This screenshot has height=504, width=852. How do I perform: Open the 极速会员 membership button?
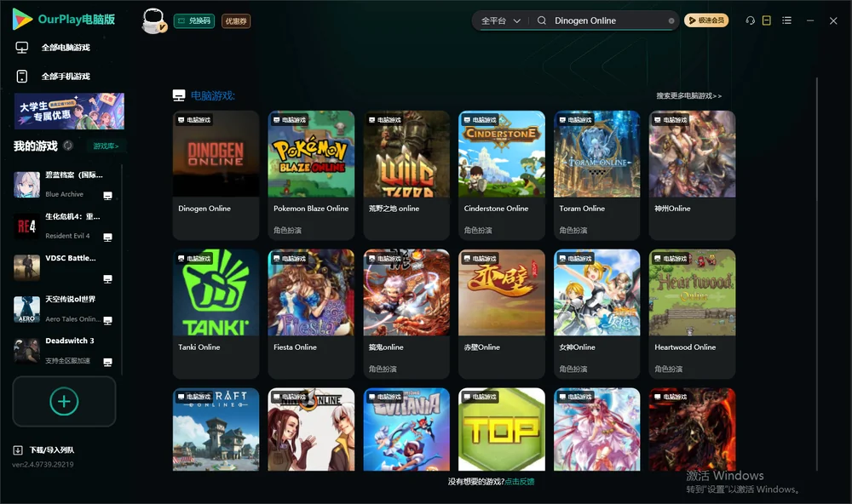706,20
